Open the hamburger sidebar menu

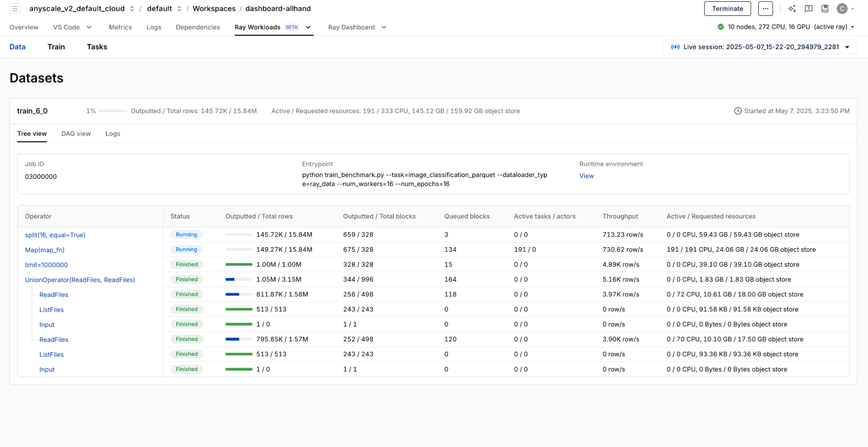(15, 9)
